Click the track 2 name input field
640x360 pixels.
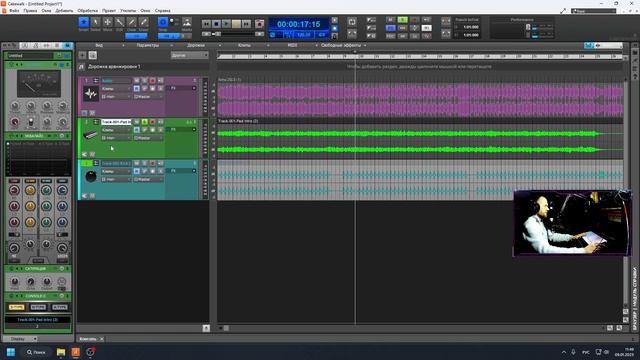(x=116, y=122)
